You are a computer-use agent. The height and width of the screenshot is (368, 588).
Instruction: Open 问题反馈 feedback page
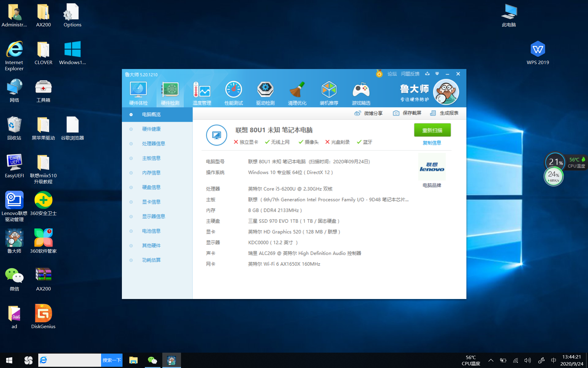point(410,74)
